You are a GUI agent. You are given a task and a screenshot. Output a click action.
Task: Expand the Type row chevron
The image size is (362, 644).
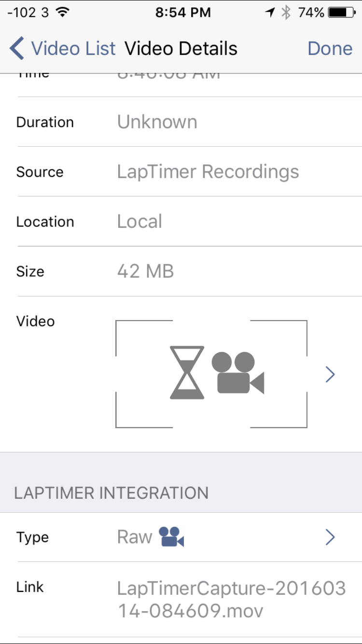(330, 537)
